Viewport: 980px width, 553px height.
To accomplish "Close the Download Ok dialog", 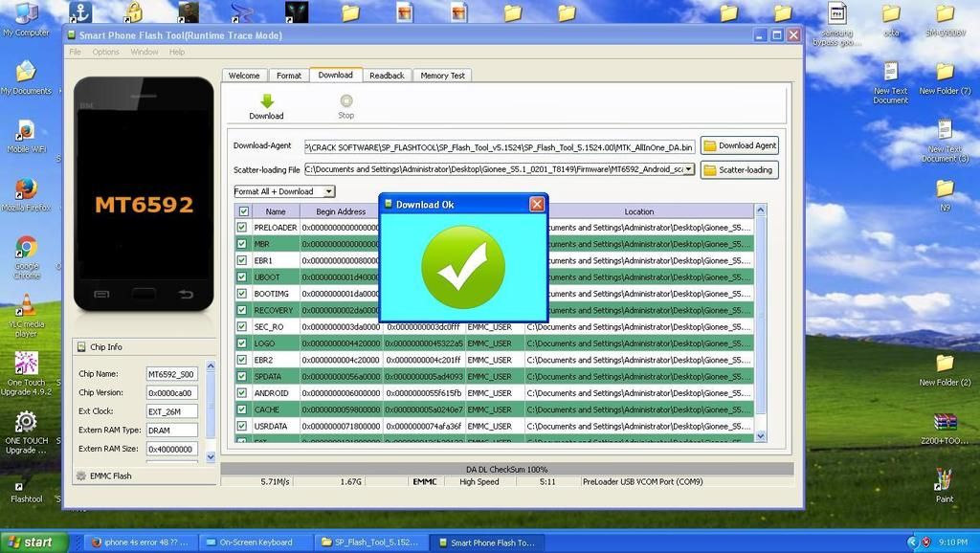I will point(537,205).
